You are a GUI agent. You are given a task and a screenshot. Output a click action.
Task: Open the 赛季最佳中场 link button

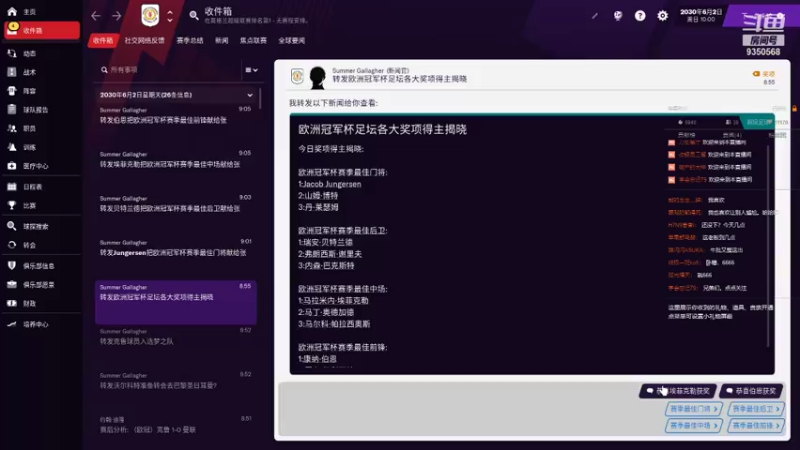point(694,425)
